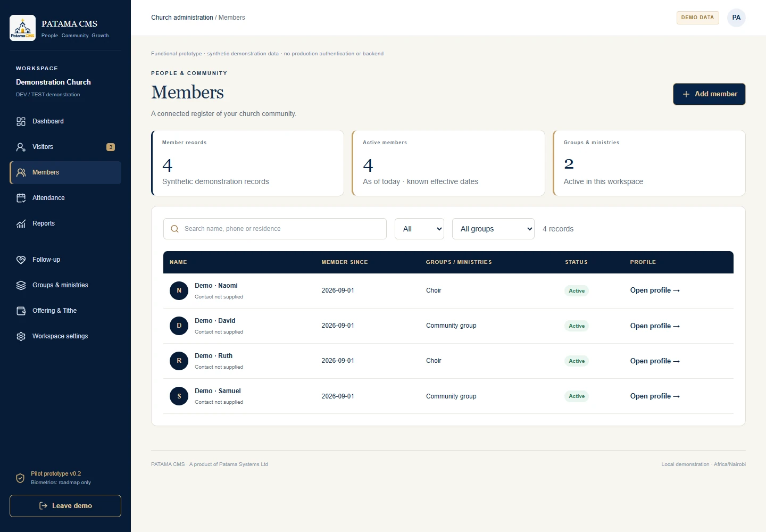766x532 pixels.
Task: Click the Leave demo button
Action: (x=65, y=506)
